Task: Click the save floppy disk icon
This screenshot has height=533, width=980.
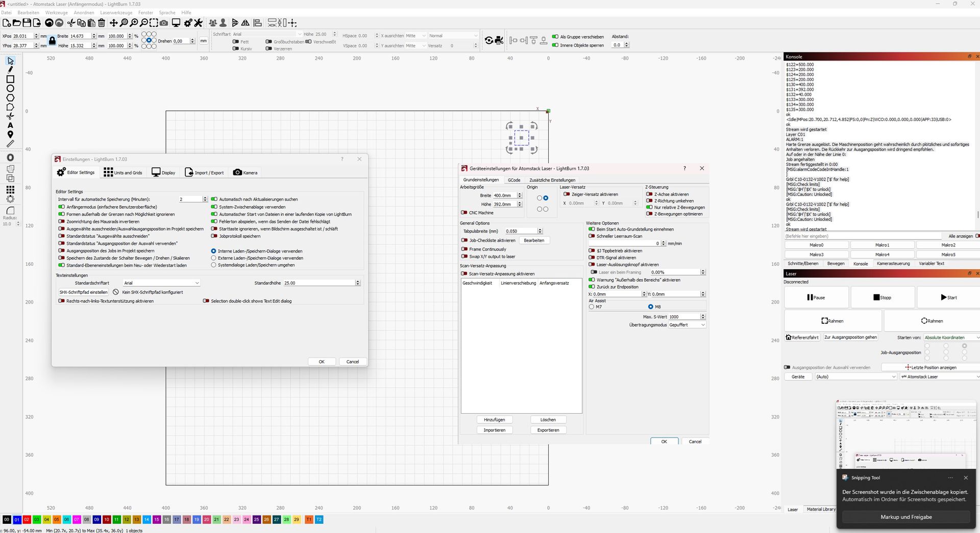Action: coord(27,23)
